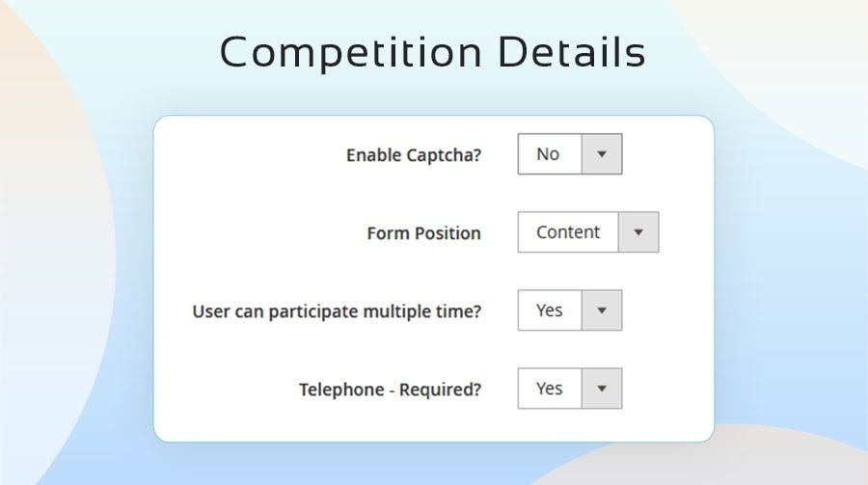Select the 'No' value in Enable Captcha
Screen dimensions: 868x485
click(549, 154)
